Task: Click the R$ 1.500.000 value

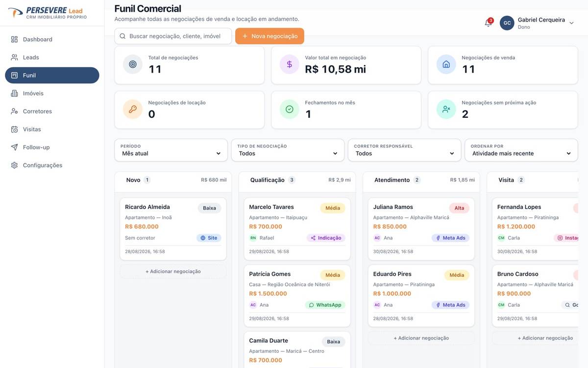Action: point(268,294)
